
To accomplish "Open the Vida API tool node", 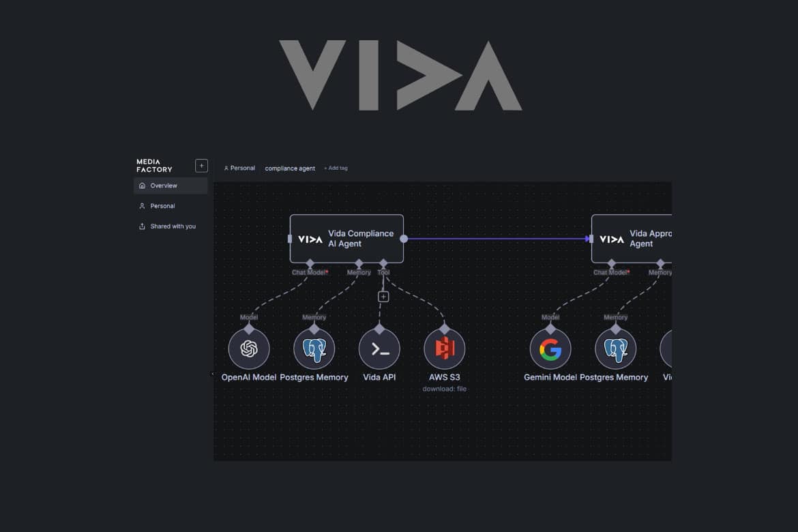I will (x=379, y=349).
